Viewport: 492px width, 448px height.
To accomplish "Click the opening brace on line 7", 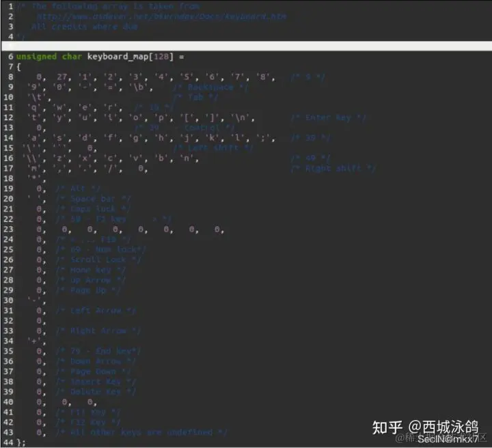I will [18, 67].
